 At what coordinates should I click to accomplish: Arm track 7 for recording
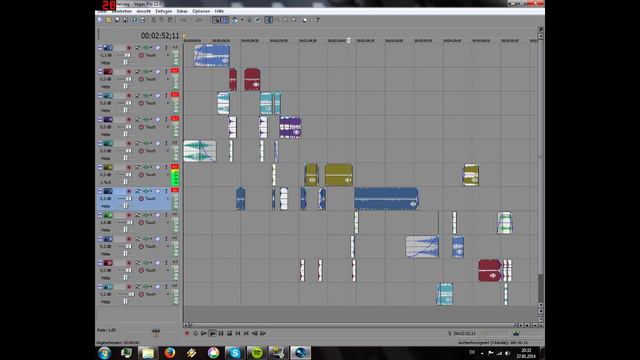pos(129,191)
